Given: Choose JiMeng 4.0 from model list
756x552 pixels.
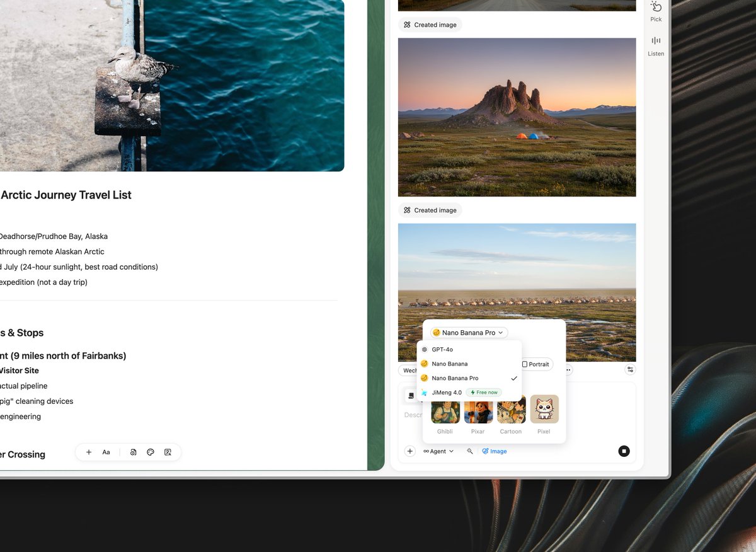Looking at the screenshot, I should coord(469,393).
